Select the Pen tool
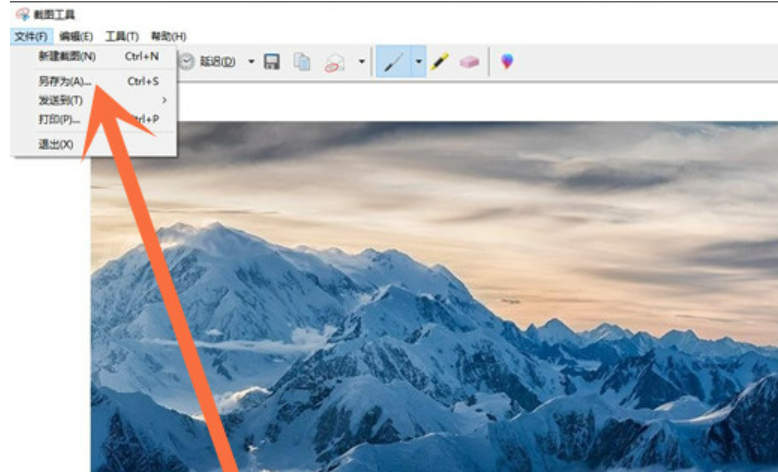This screenshot has height=472, width=778. tap(393, 62)
